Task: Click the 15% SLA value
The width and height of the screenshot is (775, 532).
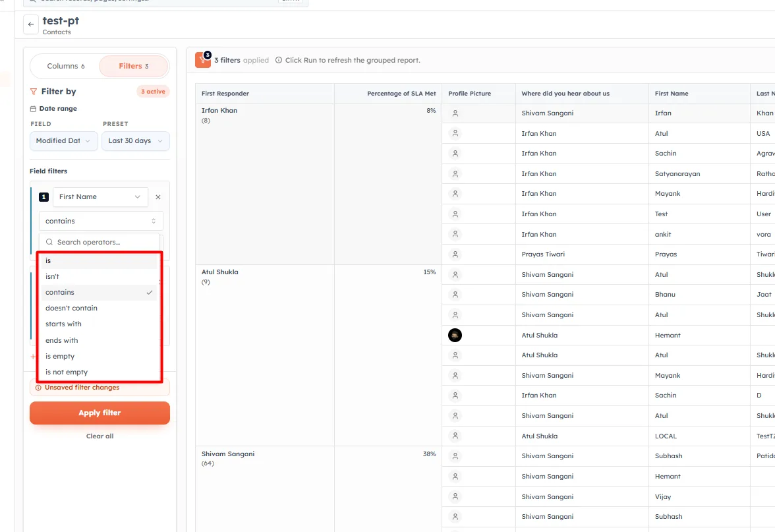Action: (x=430, y=272)
